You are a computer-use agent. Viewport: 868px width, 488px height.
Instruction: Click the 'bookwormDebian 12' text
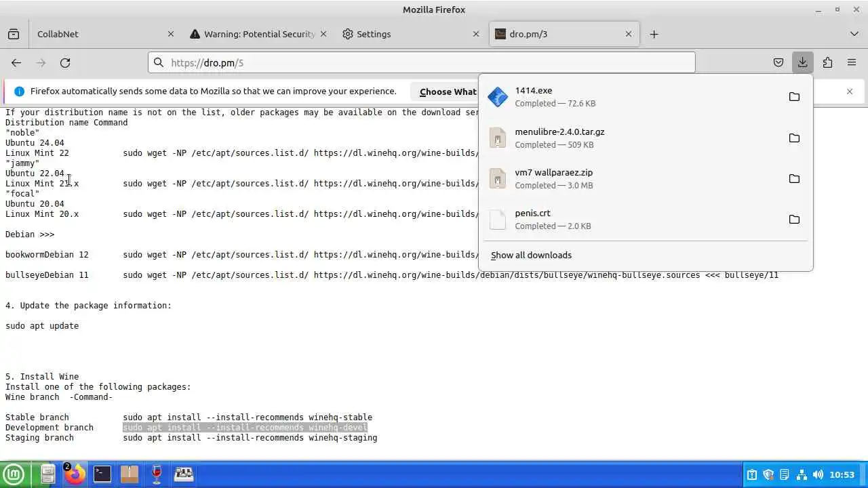(x=47, y=255)
